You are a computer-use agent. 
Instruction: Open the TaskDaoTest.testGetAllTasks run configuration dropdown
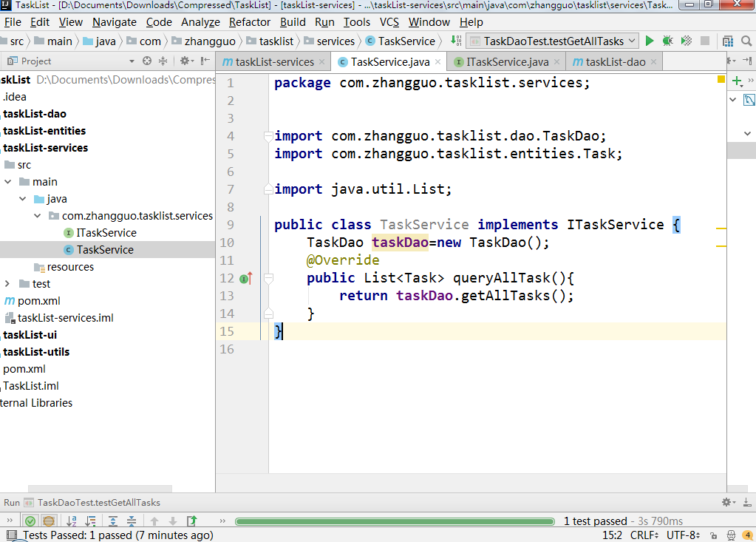(x=553, y=41)
